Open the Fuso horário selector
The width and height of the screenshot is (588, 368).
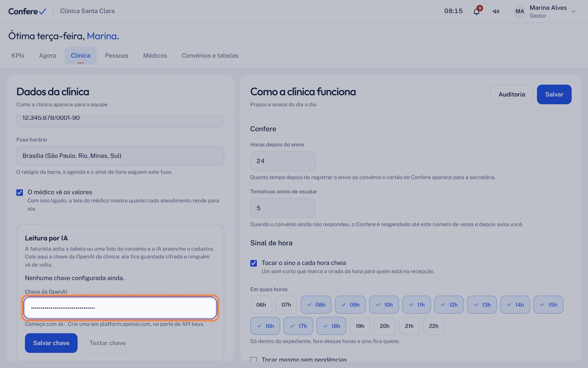click(x=120, y=156)
